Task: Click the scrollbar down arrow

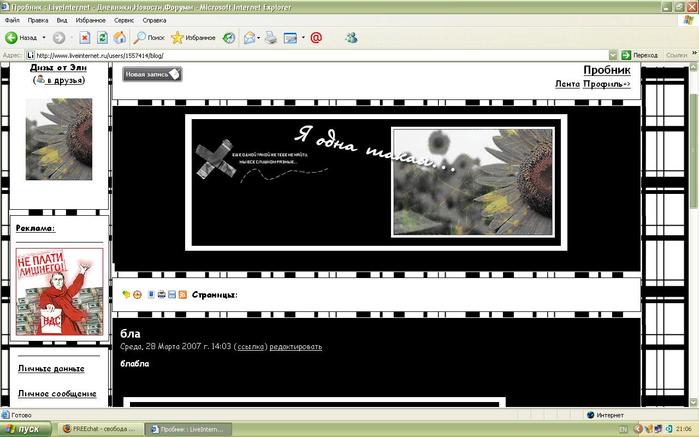Action: [693, 402]
